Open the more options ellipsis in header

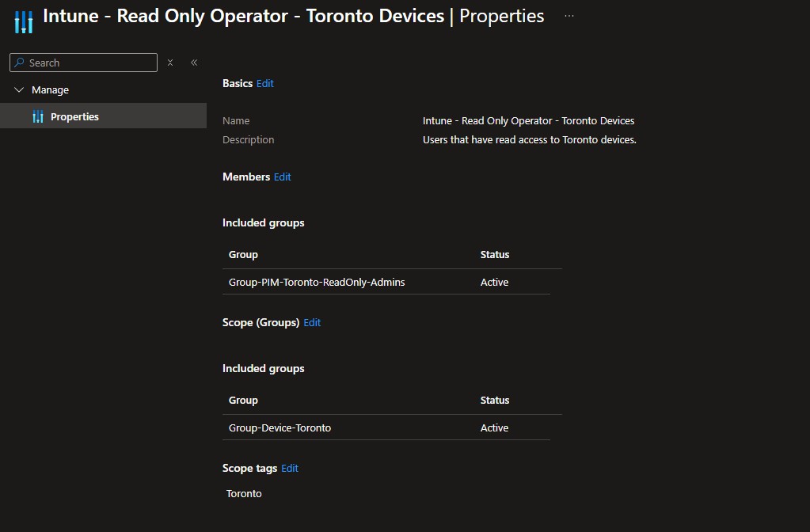[569, 16]
